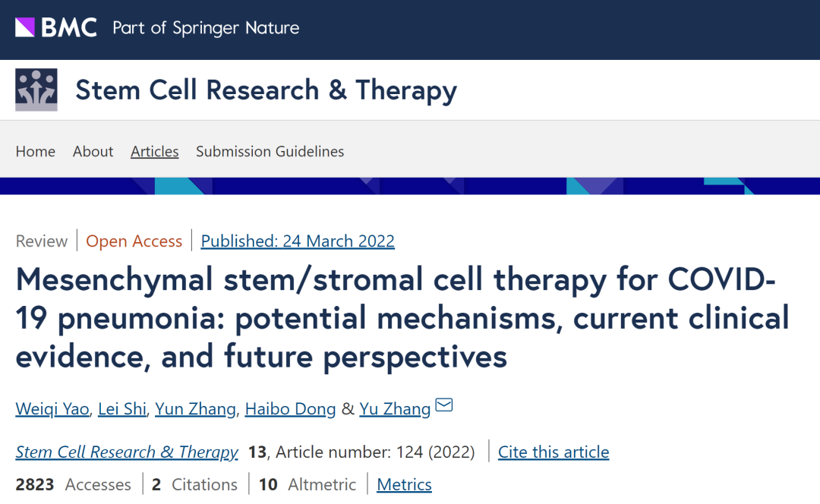Click the corresponding author envelope icon
Image resolution: width=820 pixels, height=504 pixels.
pos(444,405)
